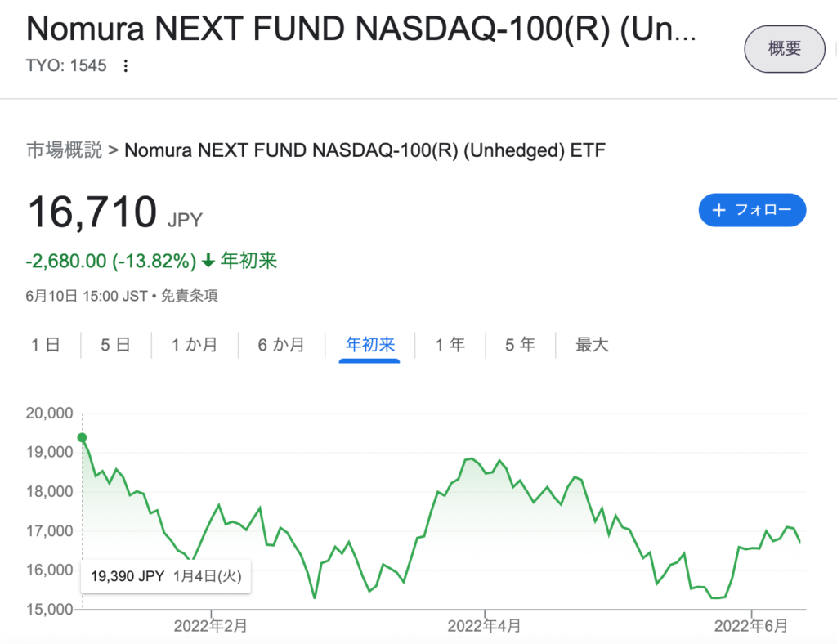Screen dimensions: 837x644
Task: Click the 19,390 JPY chart tooltip
Action: 166,576
